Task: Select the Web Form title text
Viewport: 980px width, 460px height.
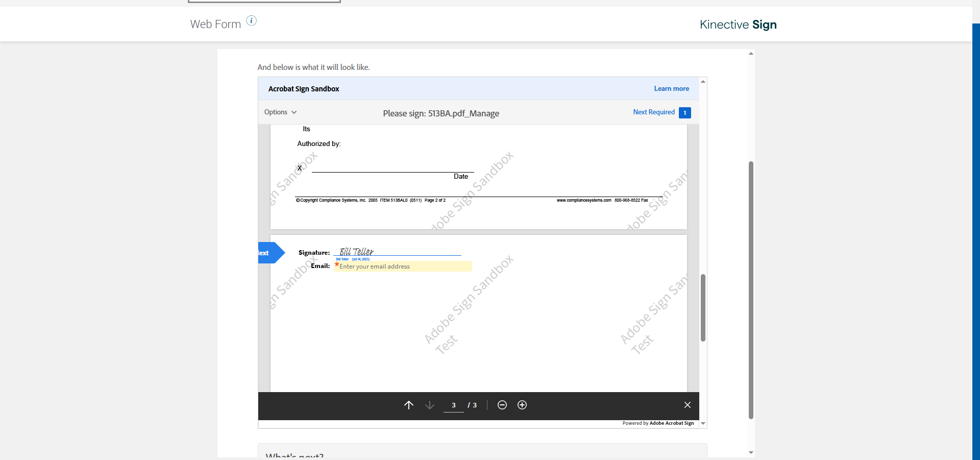Action: point(215,25)
